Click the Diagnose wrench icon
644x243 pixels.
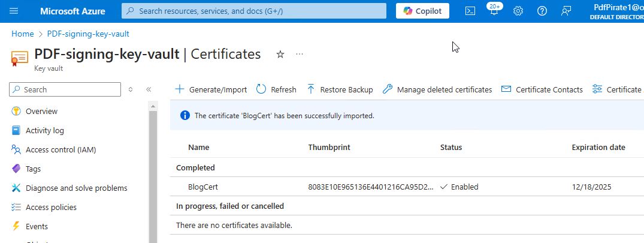pyautogui.click(x=16, y=188)
